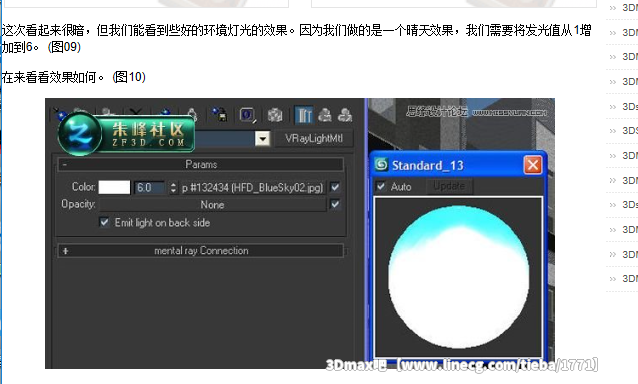This screenshot has width=638, height=384.
Task: Click the "(图09)" figure reference text
Action: tap(64, 47)
